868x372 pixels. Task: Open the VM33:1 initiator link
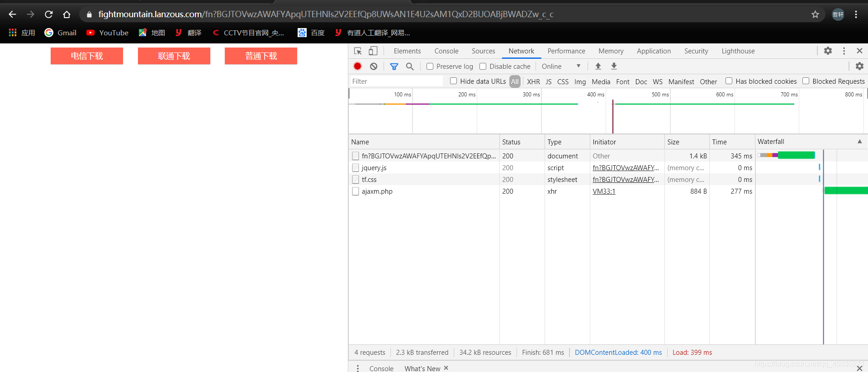point(604,191)
